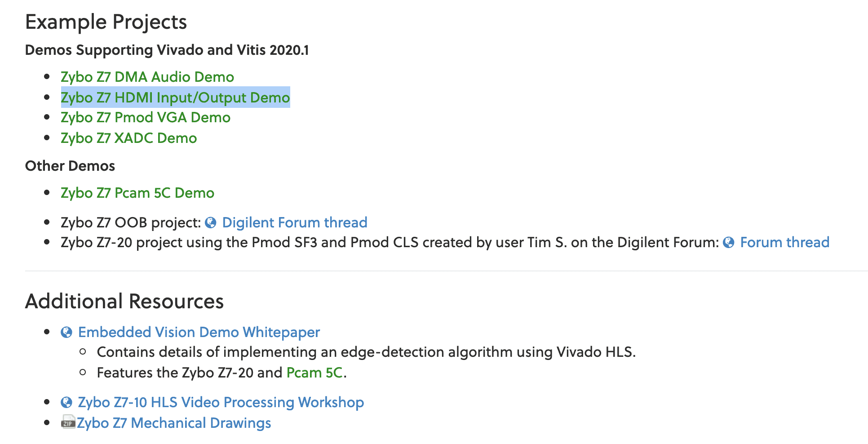Open Embedded Vision Demo Whitepaper

pos(199,333)
